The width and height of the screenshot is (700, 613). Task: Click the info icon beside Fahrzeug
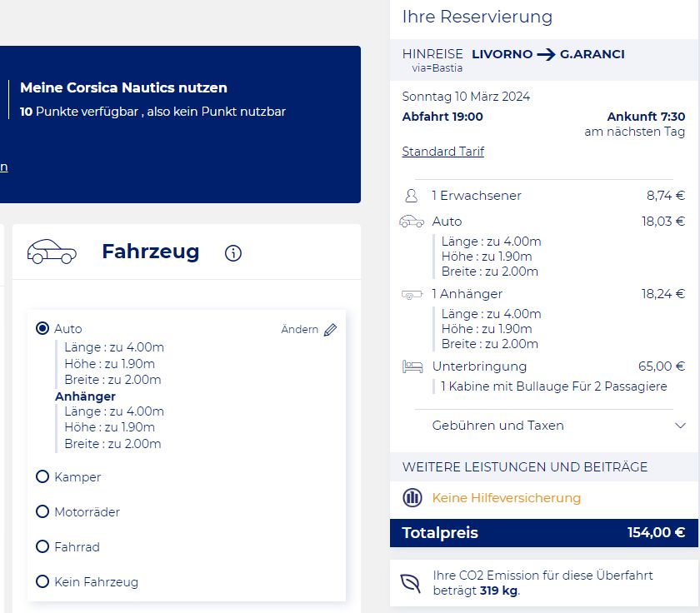233,253
